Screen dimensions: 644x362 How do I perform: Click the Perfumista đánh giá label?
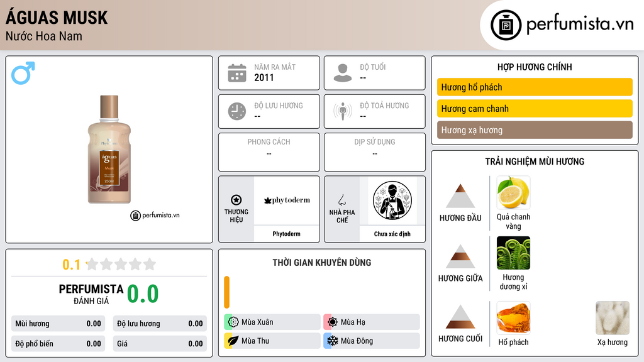(91, 294)
